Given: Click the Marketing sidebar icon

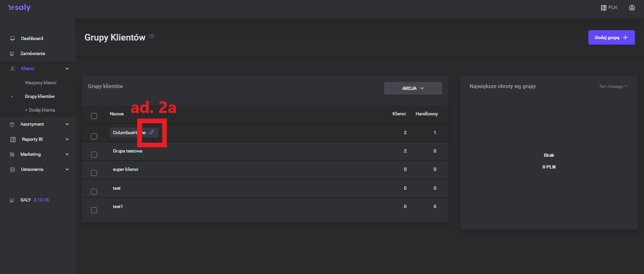Looking at the screenshot, I should pyautogui.click(x=13, y=154).
